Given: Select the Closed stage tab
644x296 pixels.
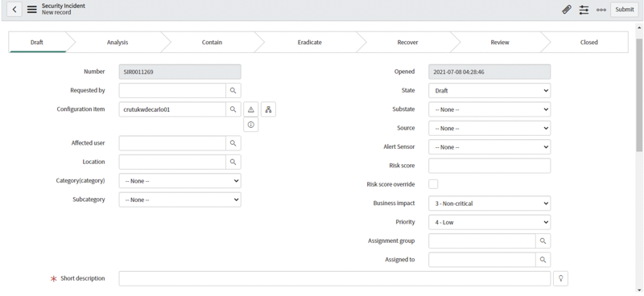Looking at the screenshot, I should coord(589,43).
